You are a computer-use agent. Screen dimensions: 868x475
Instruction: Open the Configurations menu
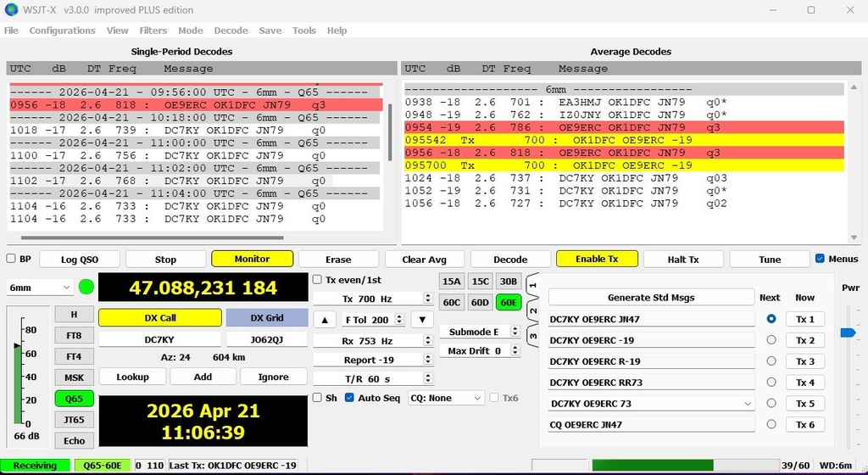pyautogui.click(x=62, y=31)
